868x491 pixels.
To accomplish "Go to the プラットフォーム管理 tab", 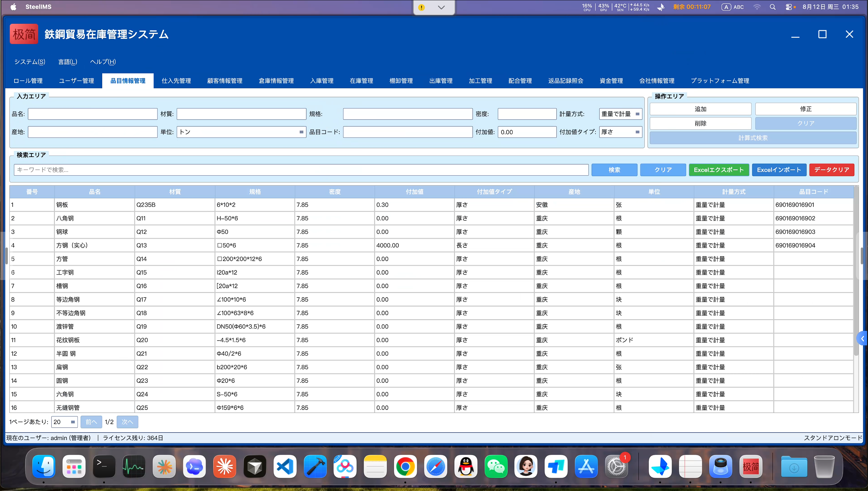I will pyautogui.click(x=720, y=80).
